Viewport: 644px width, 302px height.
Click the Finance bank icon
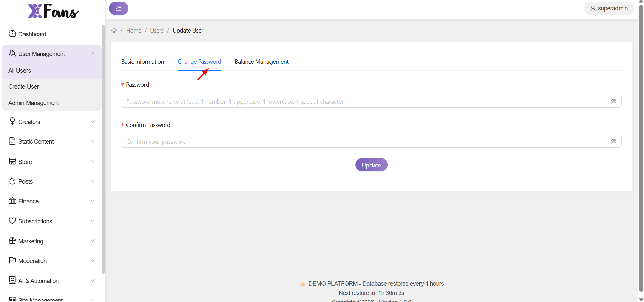(x=12, y=201)
